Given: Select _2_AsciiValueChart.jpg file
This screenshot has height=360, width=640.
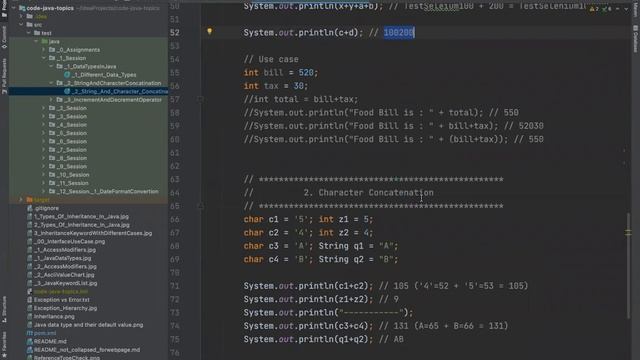Looking at the screenshot, I should coord(61,275).
